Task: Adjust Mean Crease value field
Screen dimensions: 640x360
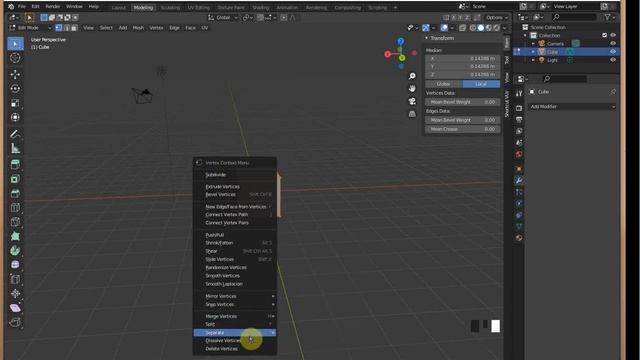Action: (462, 129)
